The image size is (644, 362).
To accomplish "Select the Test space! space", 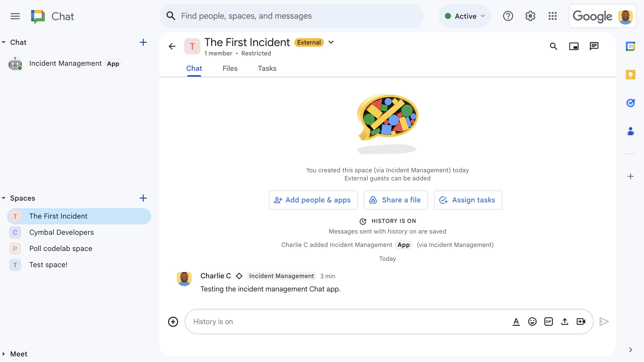I will [48, 264].
